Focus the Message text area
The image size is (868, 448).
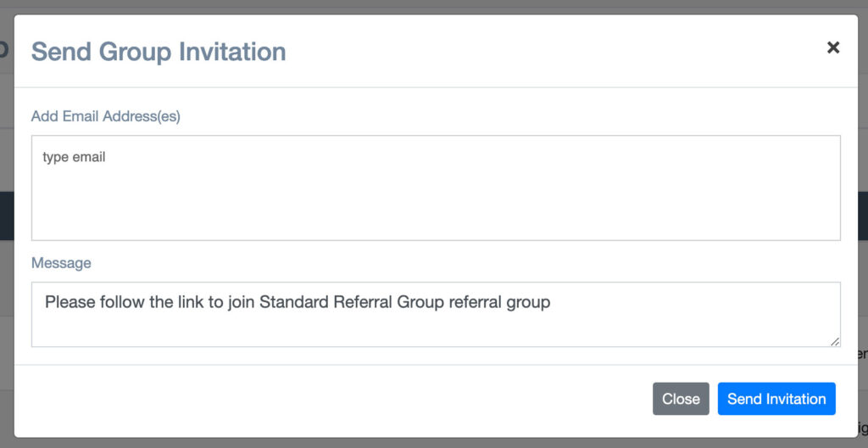(436, 315)
